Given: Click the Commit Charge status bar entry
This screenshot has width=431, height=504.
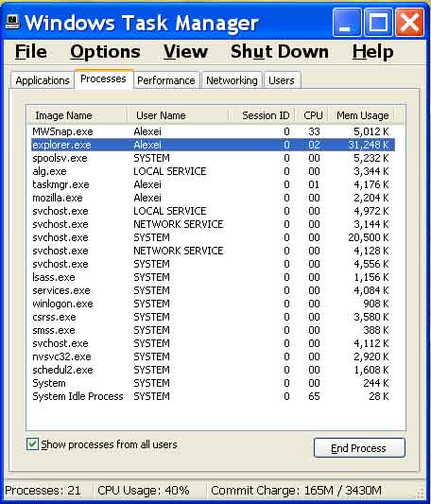Looking at the screenshot, I should point(296,491).
